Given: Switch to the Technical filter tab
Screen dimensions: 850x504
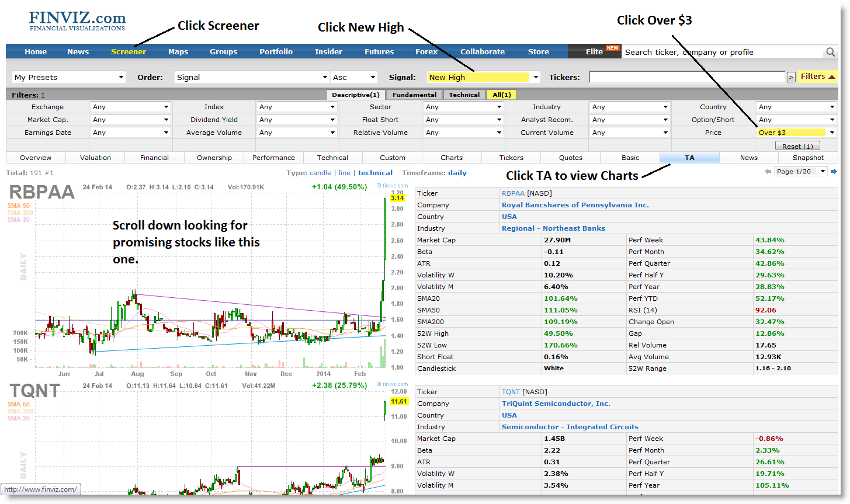Looking at the screenshot, I should [464, 95].
